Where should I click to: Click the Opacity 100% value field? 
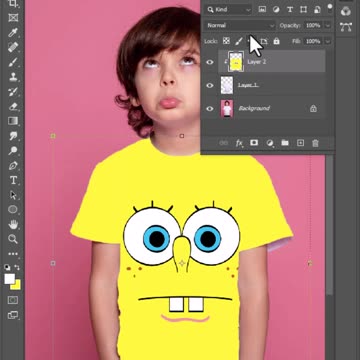coord(313,25)
